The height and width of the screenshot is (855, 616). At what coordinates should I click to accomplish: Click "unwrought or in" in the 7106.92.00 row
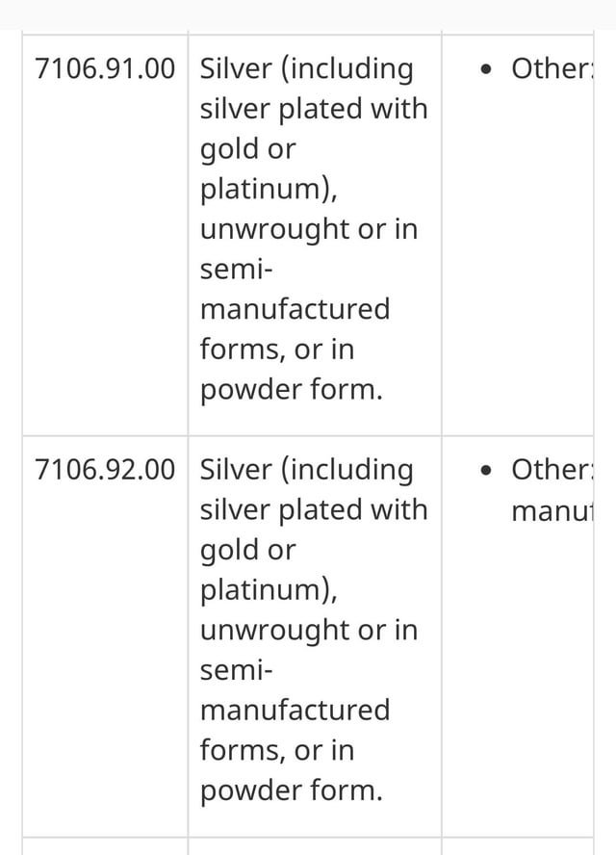click(x=309, y=630)
